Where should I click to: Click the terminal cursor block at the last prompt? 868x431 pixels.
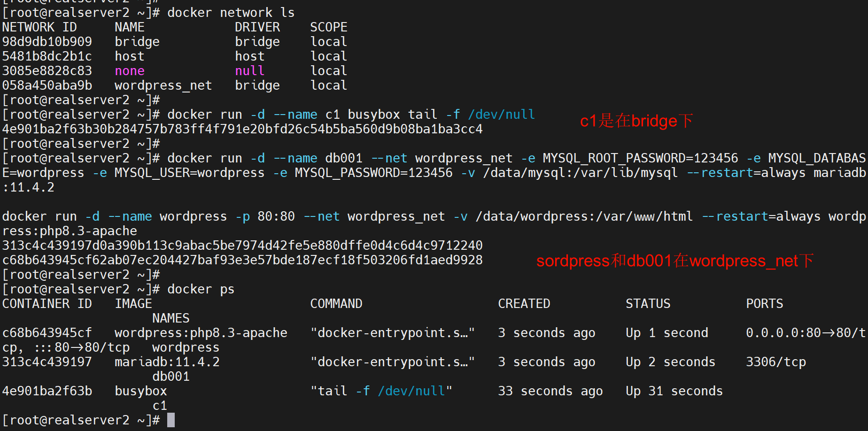click(171, 420)
